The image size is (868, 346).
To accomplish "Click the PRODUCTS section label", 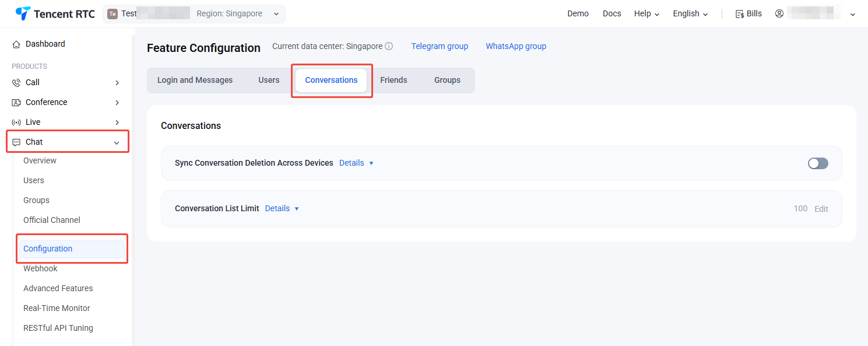I will [x=29, y=67].
